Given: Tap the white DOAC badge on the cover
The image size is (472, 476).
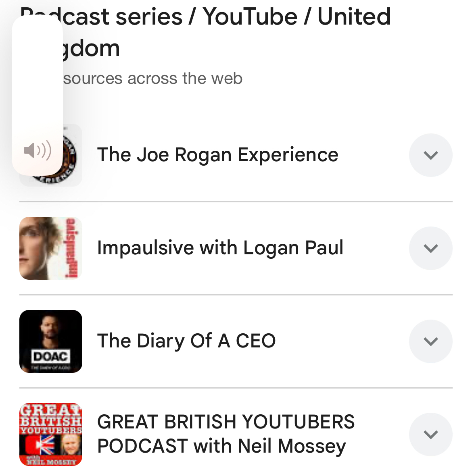Looking at the screenshot, I should click(50, 356).
